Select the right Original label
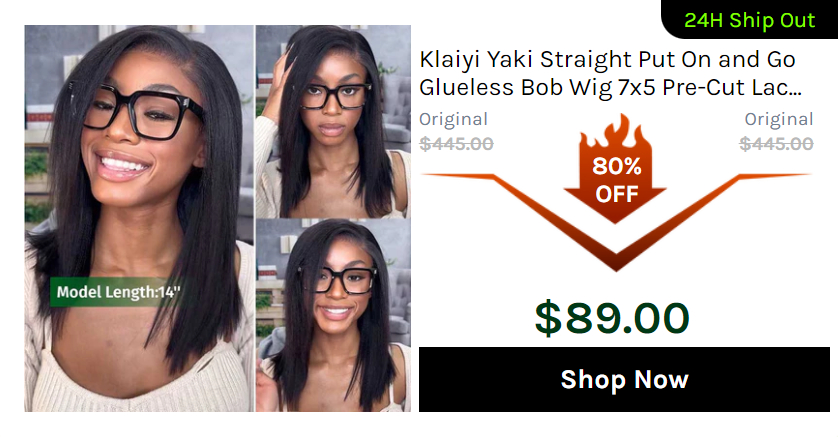Viewport: 838px width, 437px height. tap(779, 119)
